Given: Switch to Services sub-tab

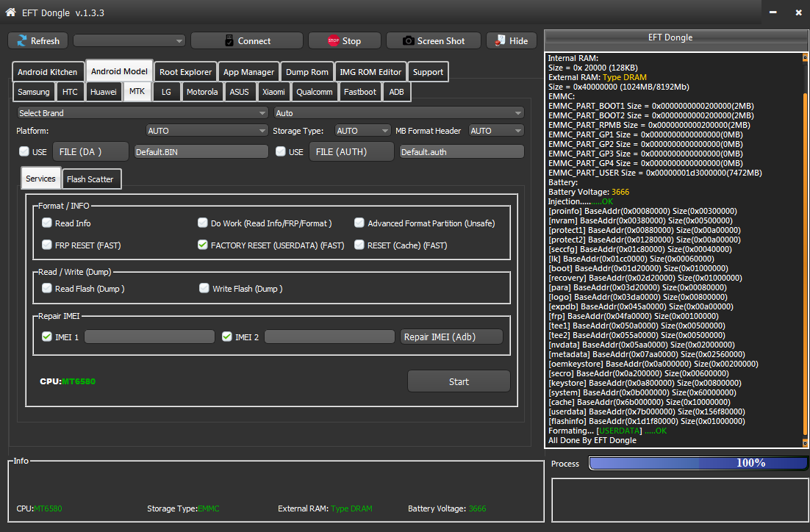Looking at the screenshot, I should click(40, 179).
